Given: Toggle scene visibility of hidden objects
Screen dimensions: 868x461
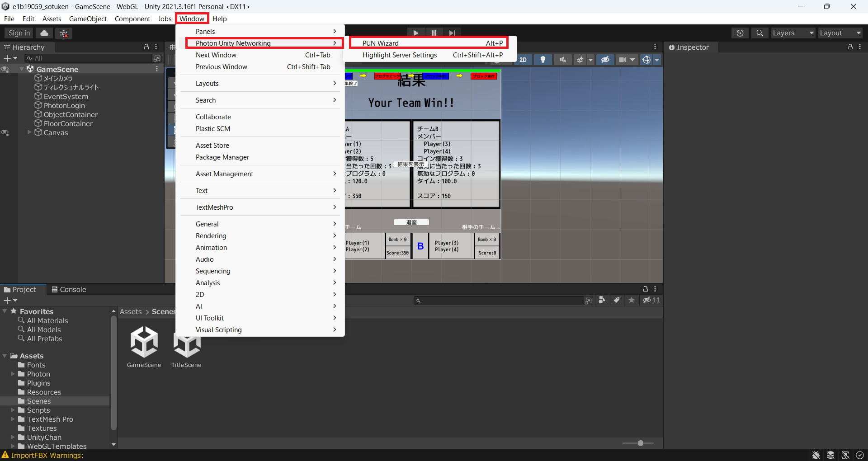Looking at the screenshot, I should (x=605, y=60).
